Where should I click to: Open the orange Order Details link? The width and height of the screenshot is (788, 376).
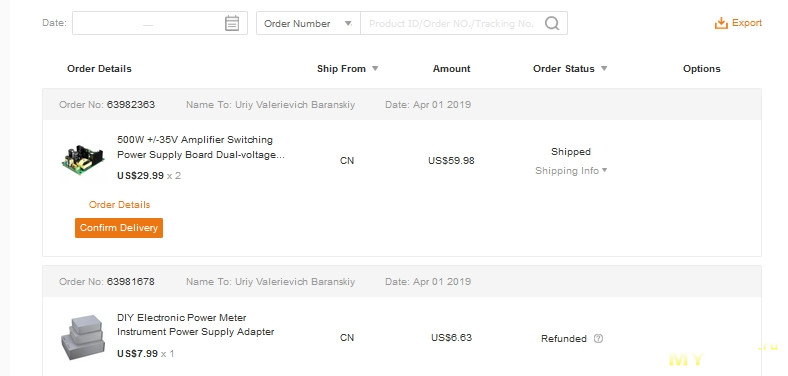(120, 205)
